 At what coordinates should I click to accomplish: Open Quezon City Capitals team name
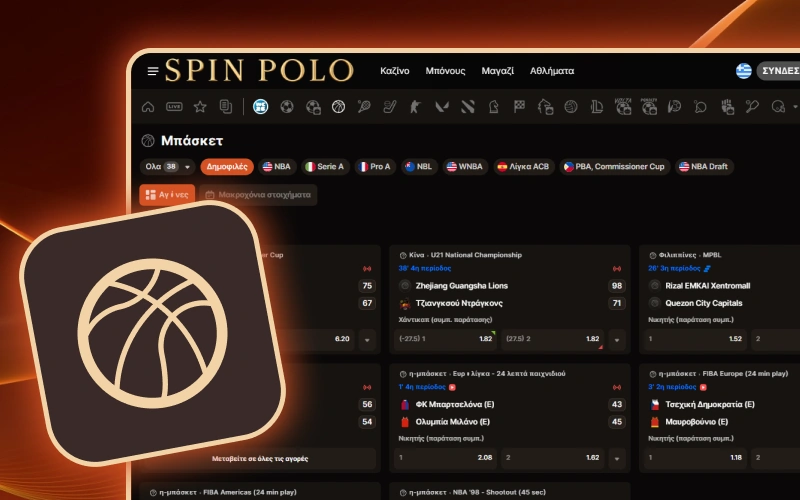[x=704, y=303]
